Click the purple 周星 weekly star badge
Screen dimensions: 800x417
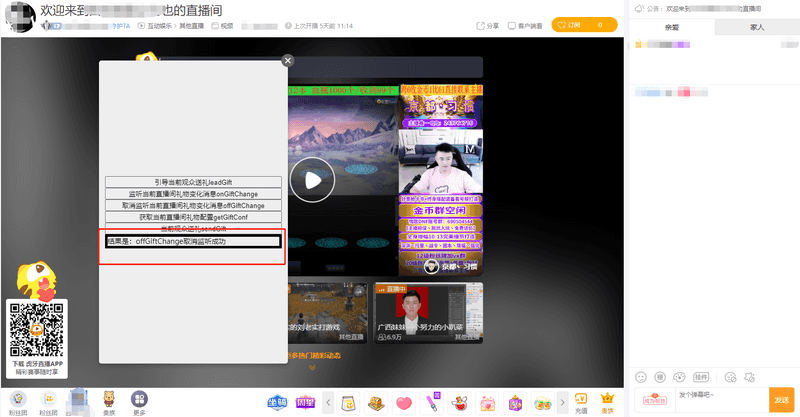[305, 402]
